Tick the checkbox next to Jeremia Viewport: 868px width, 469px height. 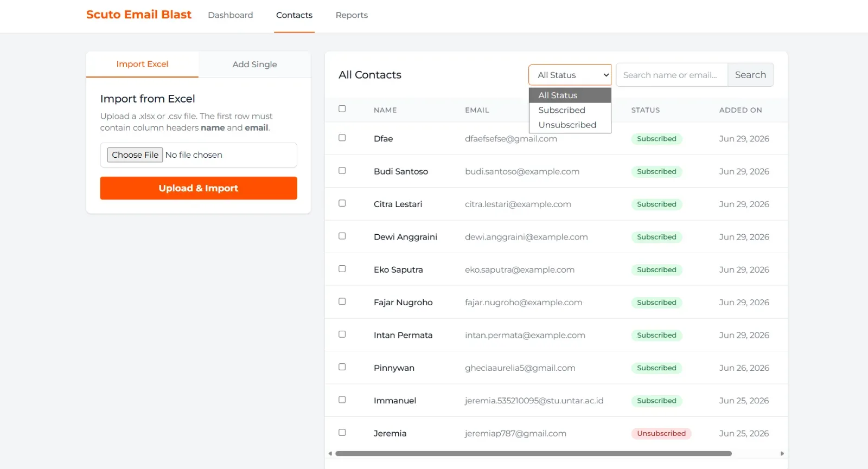click(342, 433)
